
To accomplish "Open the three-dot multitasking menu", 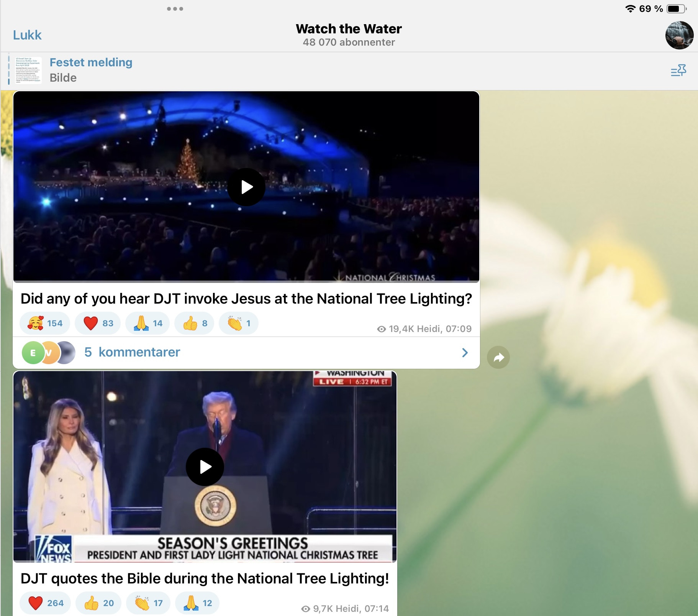I will (x=175, y=9).
